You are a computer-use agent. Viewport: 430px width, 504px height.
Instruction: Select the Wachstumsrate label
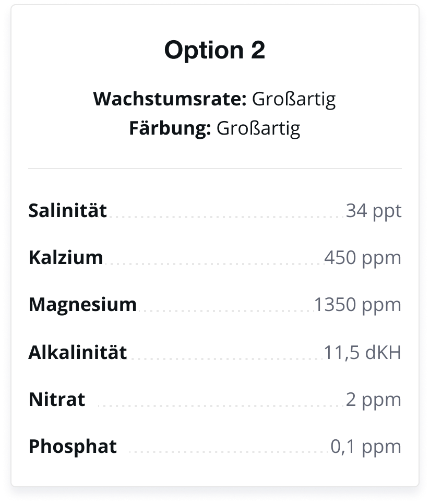pyautogui.click(x=170, y=99)
